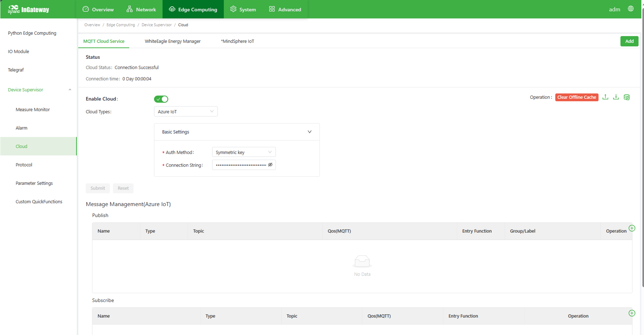
Task: Open the Auth Method dropdown
Action: coord(244,152)
